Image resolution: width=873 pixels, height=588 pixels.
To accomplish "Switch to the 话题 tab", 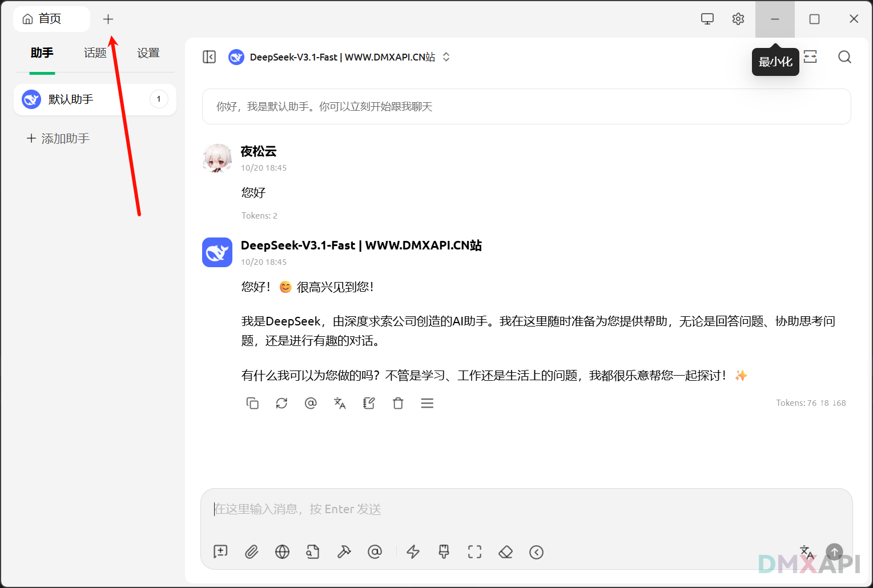I will tap(95, 53).
